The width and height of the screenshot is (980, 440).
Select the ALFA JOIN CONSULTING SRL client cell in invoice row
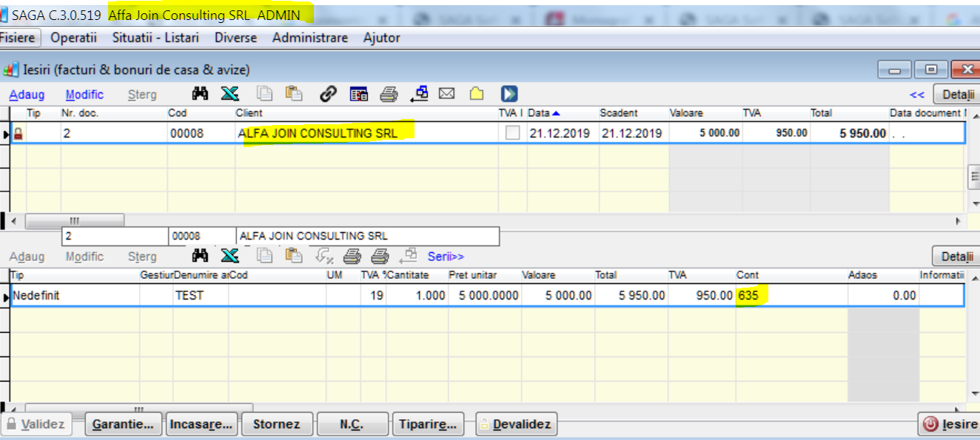point(366,133)
